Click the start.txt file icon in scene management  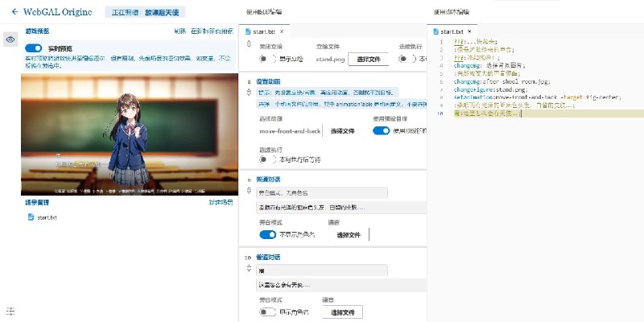pos(31,217)
